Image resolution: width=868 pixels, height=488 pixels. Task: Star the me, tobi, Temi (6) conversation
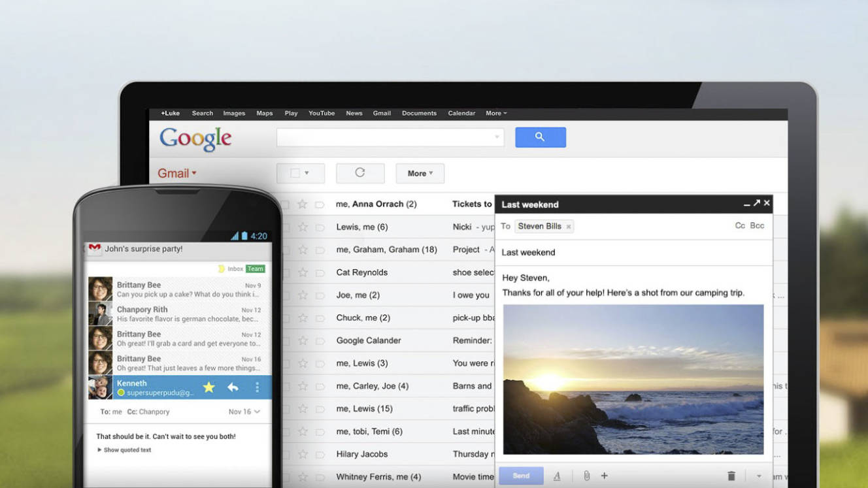click(x=302, y=432)
